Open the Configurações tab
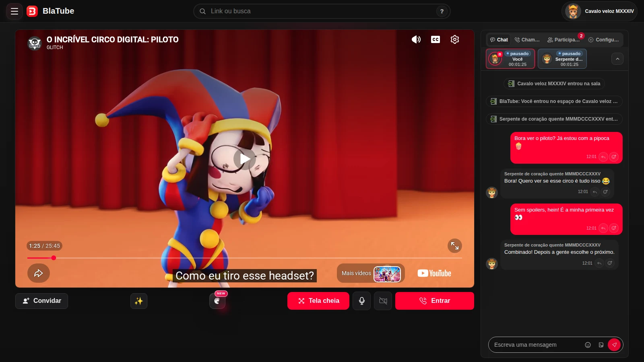The width and height of the screenshot is (644, 362). (604, 40)
